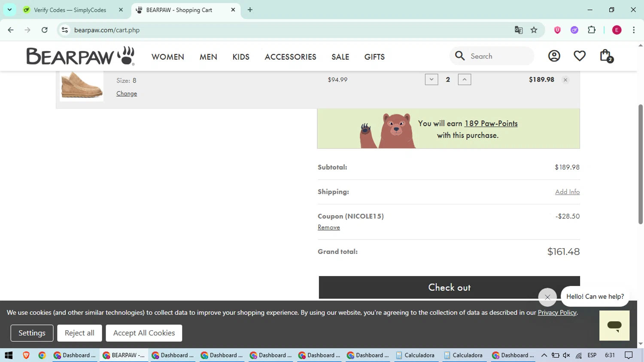
Task: Remove the NICOLE15 coupon
Action: click(329, 227)
